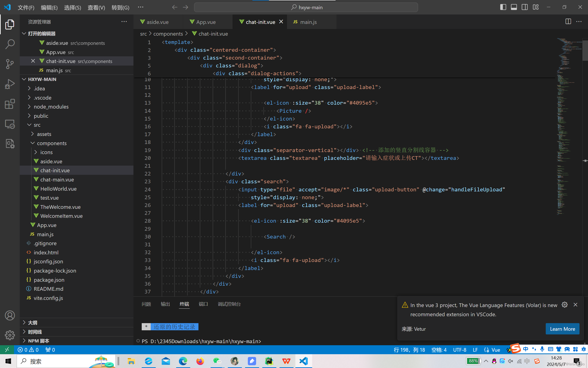Click the line and column position indicator
The width and height of the screenshot is (588, 368).
pos(409,350)
